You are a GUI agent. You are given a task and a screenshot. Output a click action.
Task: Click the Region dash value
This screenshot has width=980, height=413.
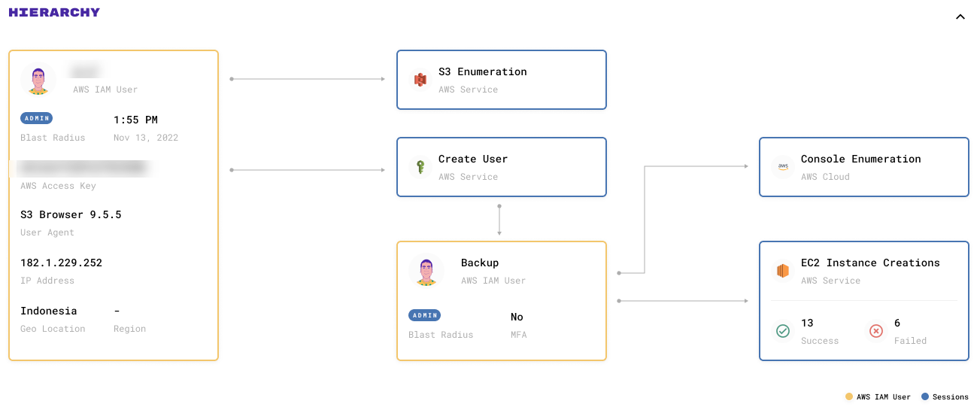pyautogui.click(x=117, y=311)
